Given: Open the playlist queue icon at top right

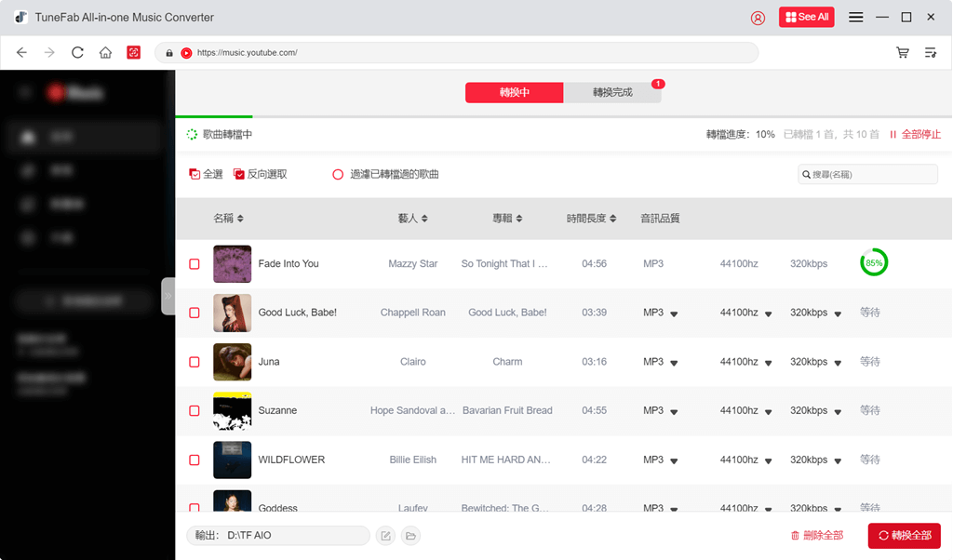Looking at the screenshot, I should 931,53.
